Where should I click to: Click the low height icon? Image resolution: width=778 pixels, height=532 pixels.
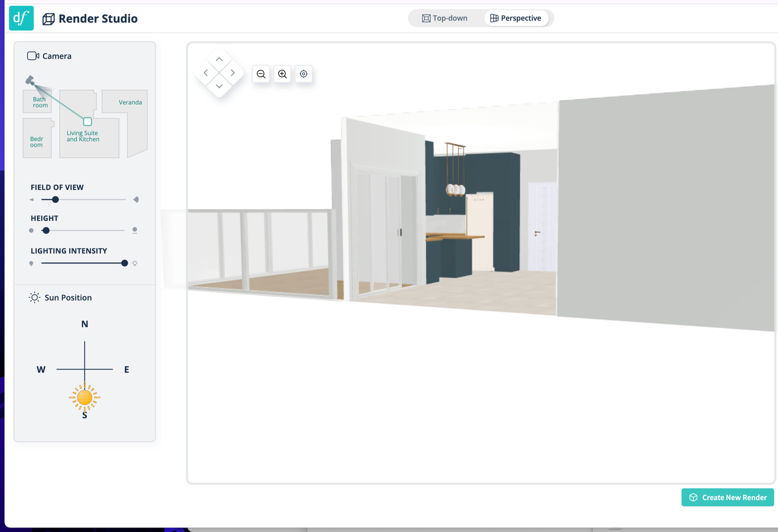click(31, 230)
